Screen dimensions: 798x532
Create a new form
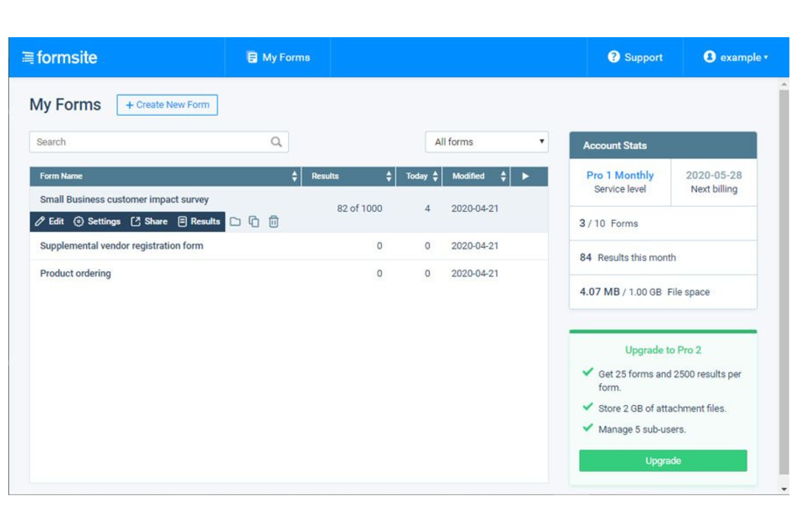coord(167,105)
